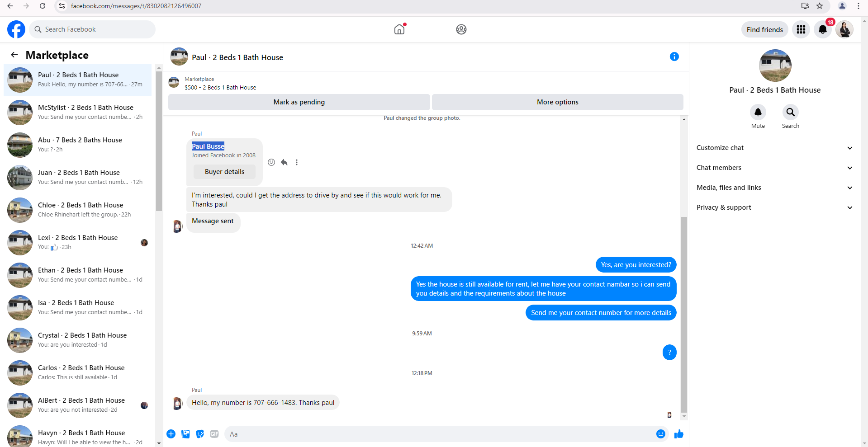
Task: Open the emoji picker in message box
Action: (x=661, y=434)
